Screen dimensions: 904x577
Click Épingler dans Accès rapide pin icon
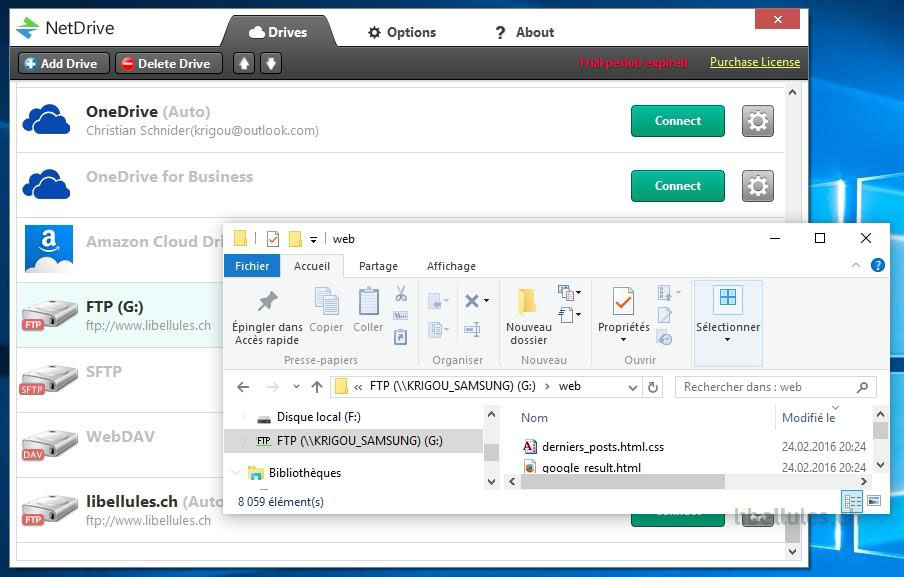pyautogui.click(x=267, y=301)
